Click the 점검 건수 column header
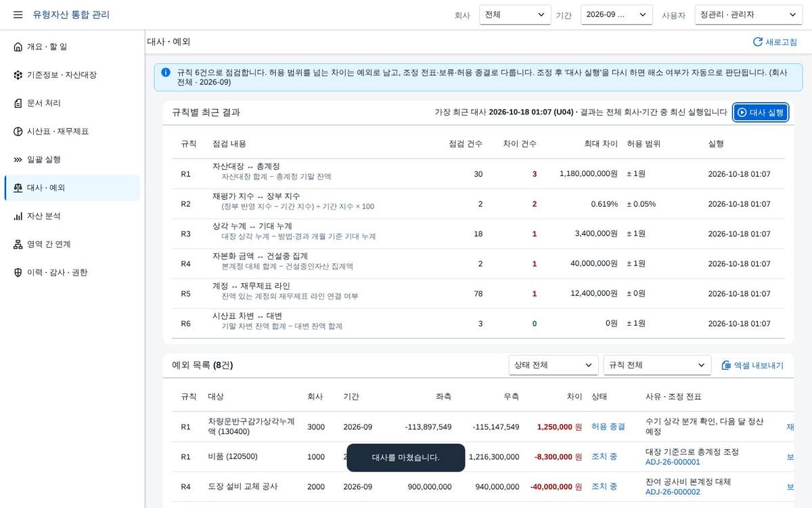812x508 pixels. 466,144
